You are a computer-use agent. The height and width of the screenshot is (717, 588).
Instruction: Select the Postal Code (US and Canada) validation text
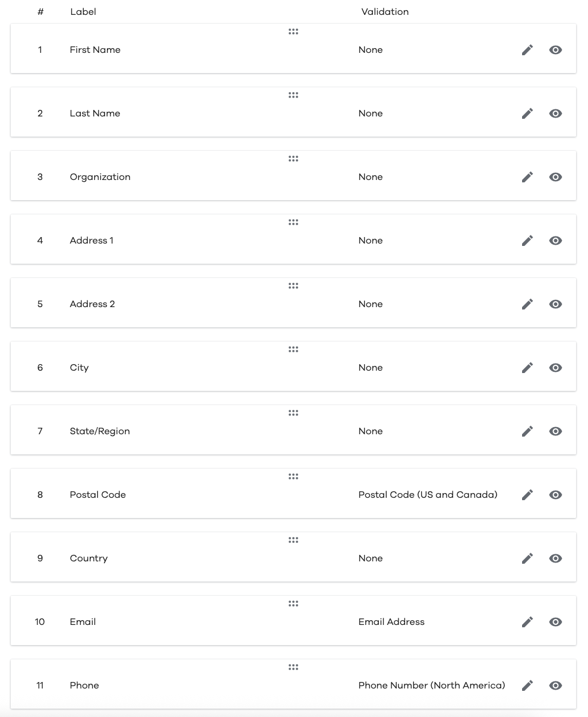click(428, 495)
